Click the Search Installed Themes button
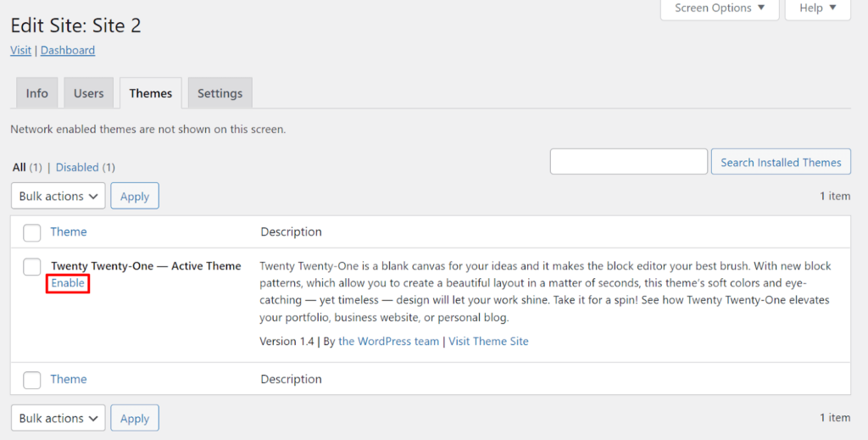Screen dimensions: 868x440 coord(781,162)
